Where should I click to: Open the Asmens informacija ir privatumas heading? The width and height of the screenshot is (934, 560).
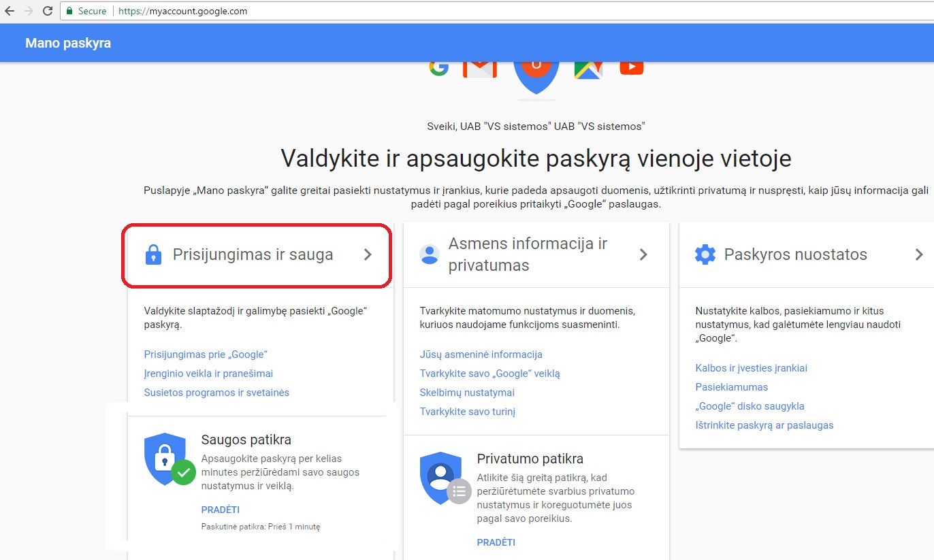pyautogui.click(x=528, y=254)
